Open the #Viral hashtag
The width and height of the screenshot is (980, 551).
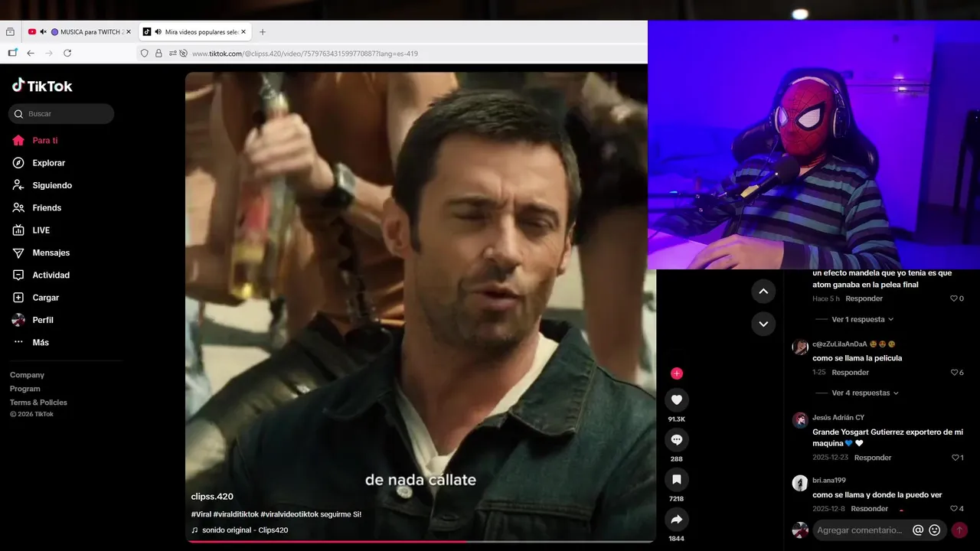coord(201,514)
